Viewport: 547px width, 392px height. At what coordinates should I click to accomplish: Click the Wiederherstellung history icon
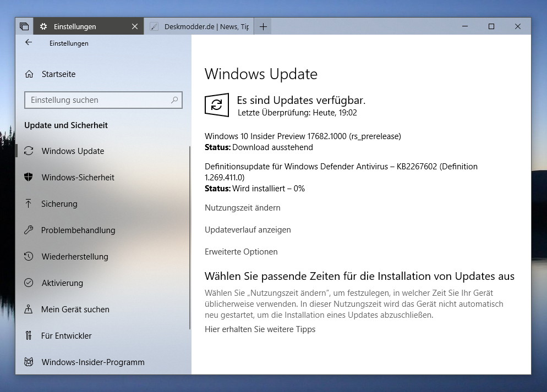pyautogui.click(x=29, y=256)
